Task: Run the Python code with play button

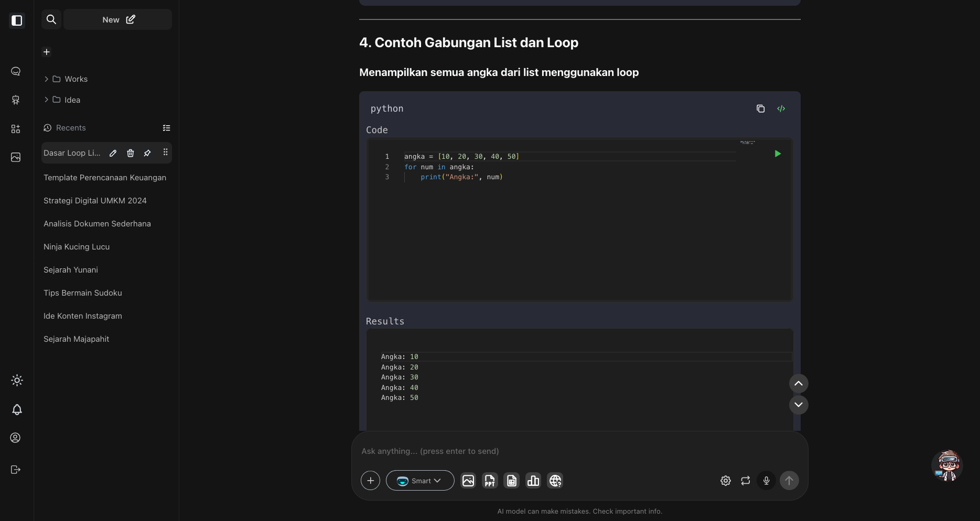Action: (x=778, y=154)
